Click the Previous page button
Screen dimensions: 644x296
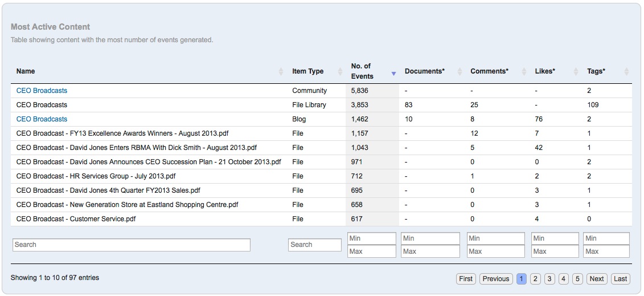pyautogui.click(x=495, y=279)
